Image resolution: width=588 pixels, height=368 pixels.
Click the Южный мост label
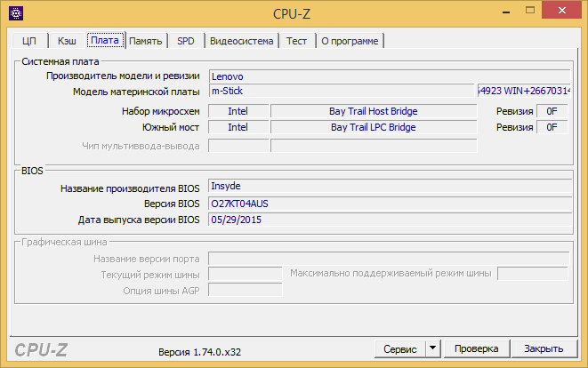click(x=171, y=127)
